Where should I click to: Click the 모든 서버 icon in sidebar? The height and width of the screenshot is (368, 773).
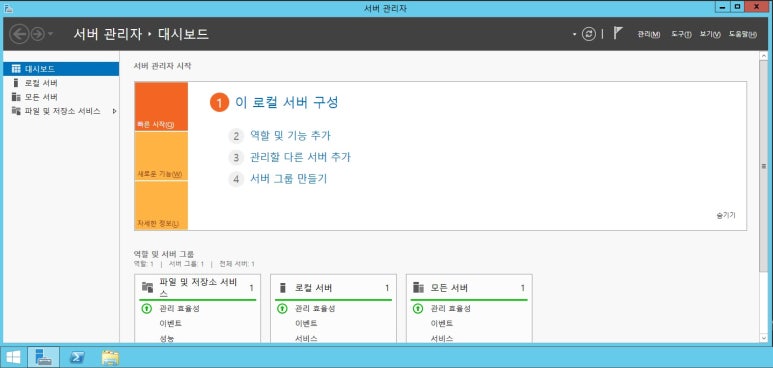tap(16, 97)
